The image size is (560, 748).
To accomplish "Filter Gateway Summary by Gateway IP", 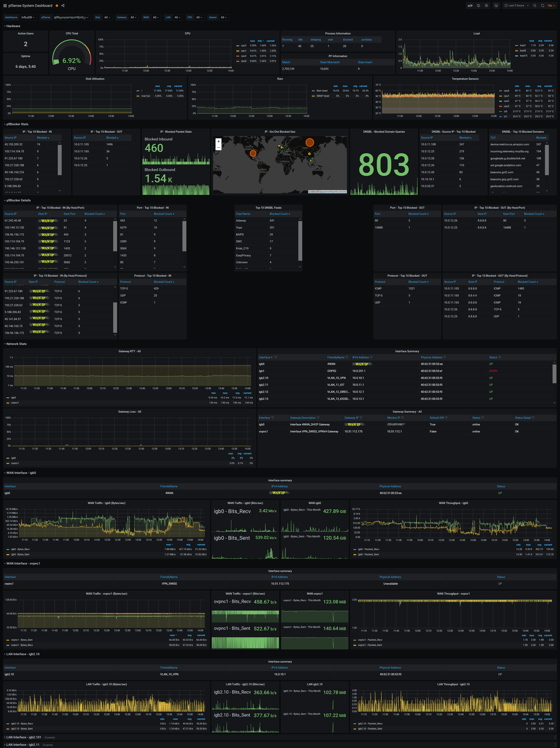I will 361,418.
